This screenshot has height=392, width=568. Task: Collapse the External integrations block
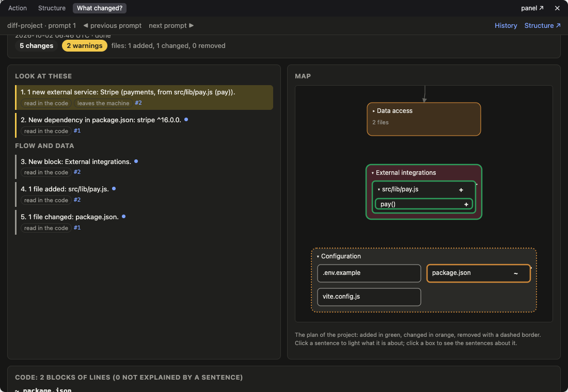(373, 173)
